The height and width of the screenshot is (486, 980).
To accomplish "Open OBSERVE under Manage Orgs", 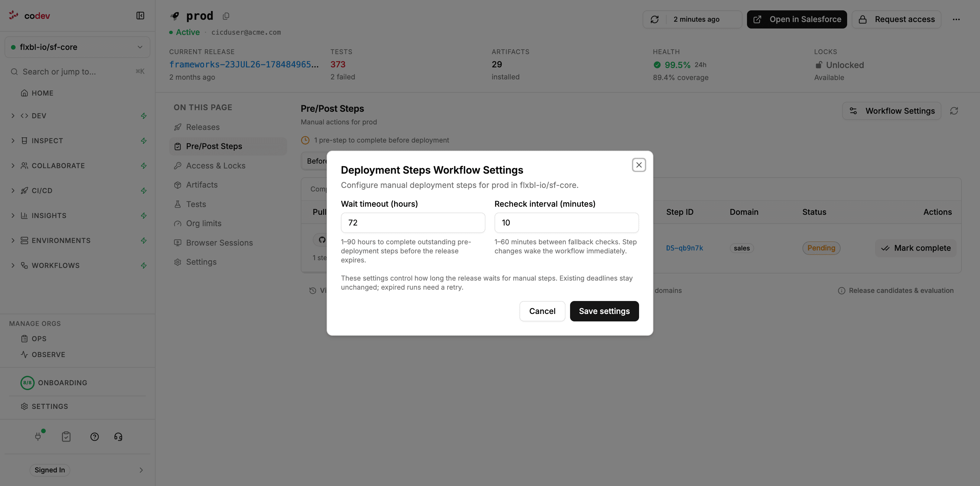I will pyautogui.click(x=48, y=354).
